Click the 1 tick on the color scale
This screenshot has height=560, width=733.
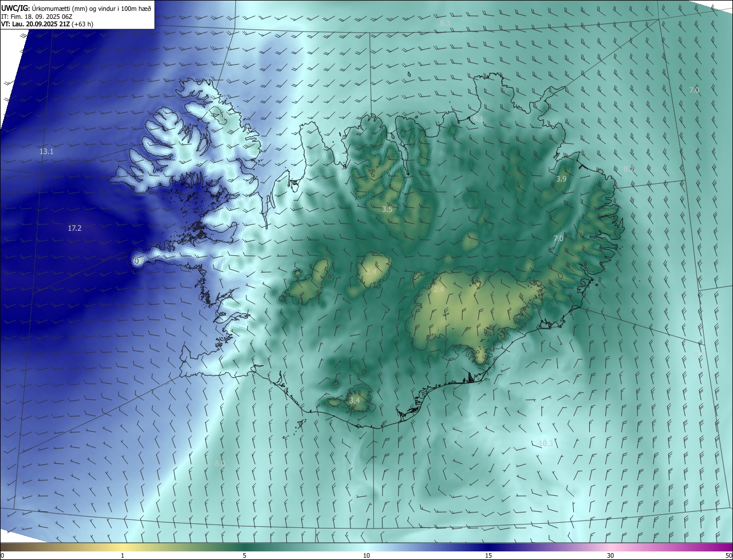pyautogui.click(x=123, y=555)
